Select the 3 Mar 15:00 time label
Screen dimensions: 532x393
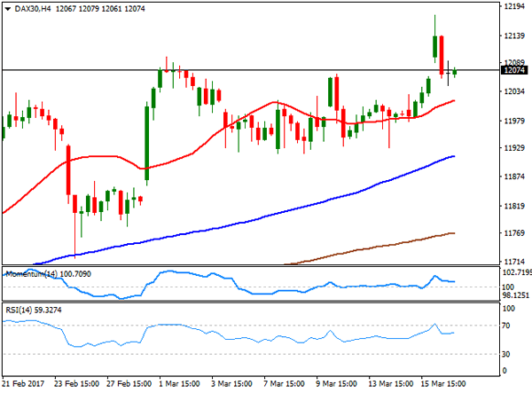pos(231,384)
